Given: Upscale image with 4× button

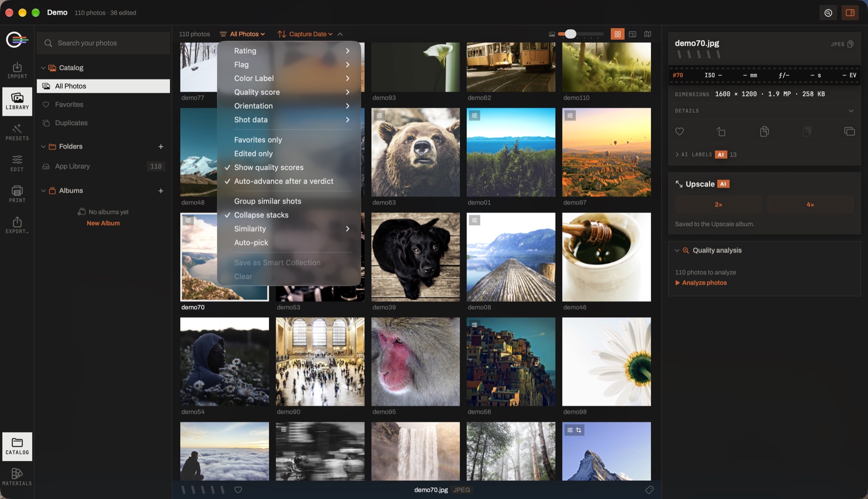Looking at the screenshot, I should point(810,205).
